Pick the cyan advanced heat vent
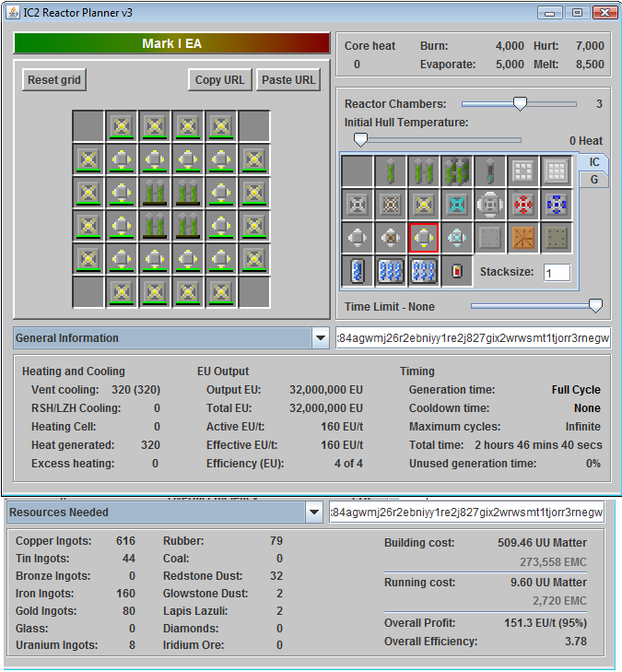 [x=457, y=204]
